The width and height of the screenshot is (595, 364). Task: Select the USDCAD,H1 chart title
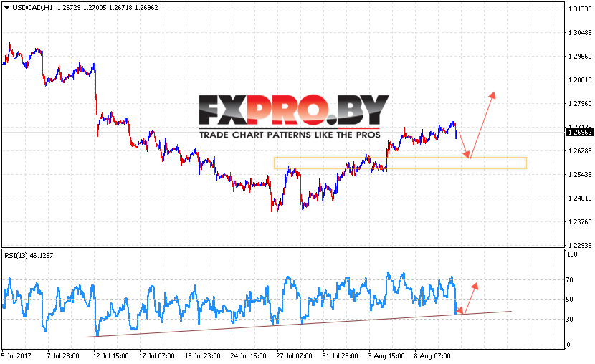pos(33,8)
